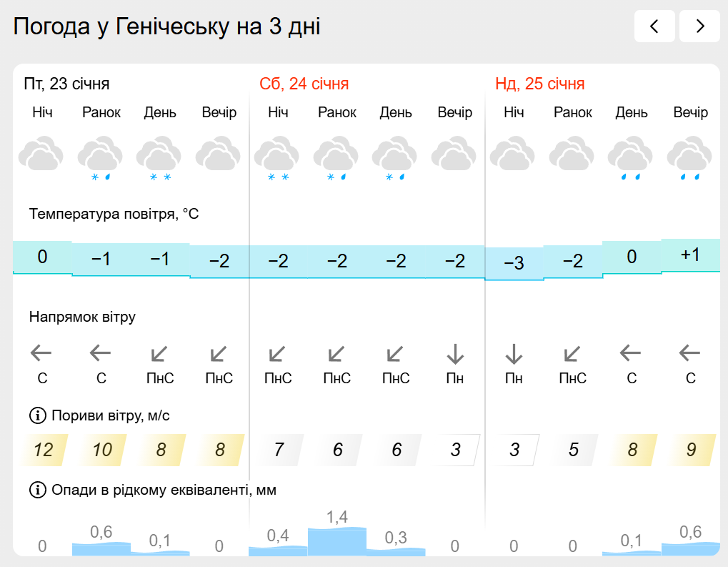Click Sunday evening gust value 9
The height and width of the screenshot is (567, 728).
coord(691,450)
